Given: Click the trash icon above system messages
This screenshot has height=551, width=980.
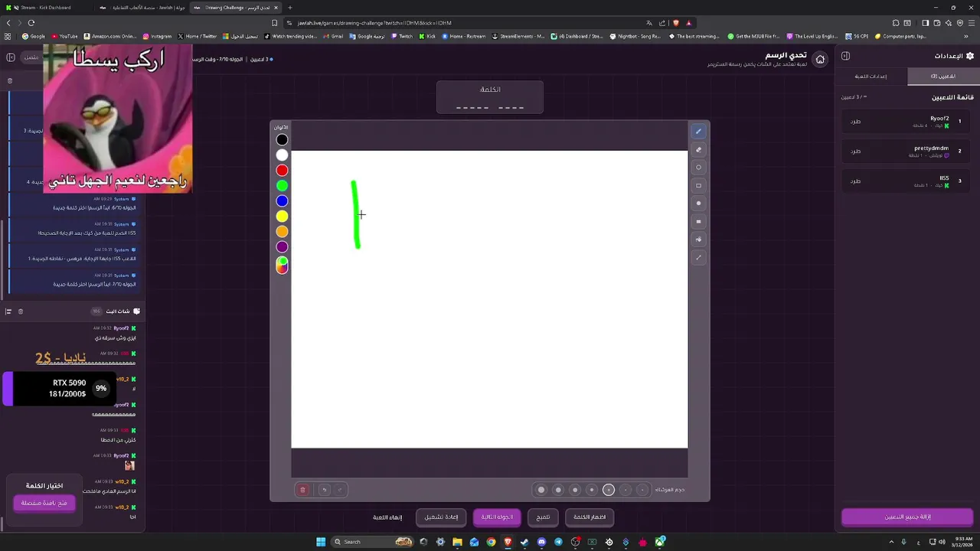Looking at the screenshot, I should point(10,80).
